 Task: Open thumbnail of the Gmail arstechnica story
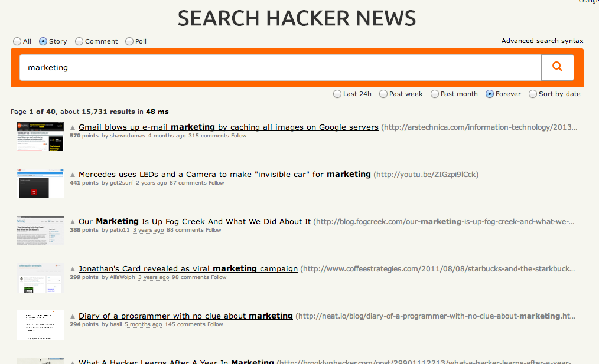click(40, 136)
